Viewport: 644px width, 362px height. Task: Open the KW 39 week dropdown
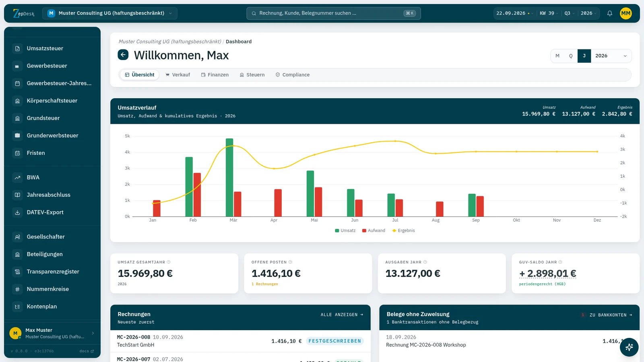tap(549, 13)
